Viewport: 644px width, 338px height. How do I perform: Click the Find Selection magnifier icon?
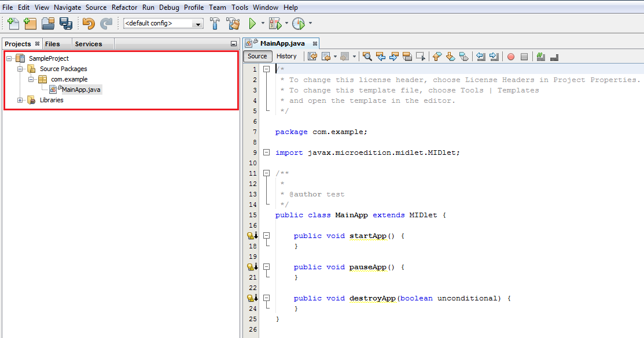(x=367, y=57)
